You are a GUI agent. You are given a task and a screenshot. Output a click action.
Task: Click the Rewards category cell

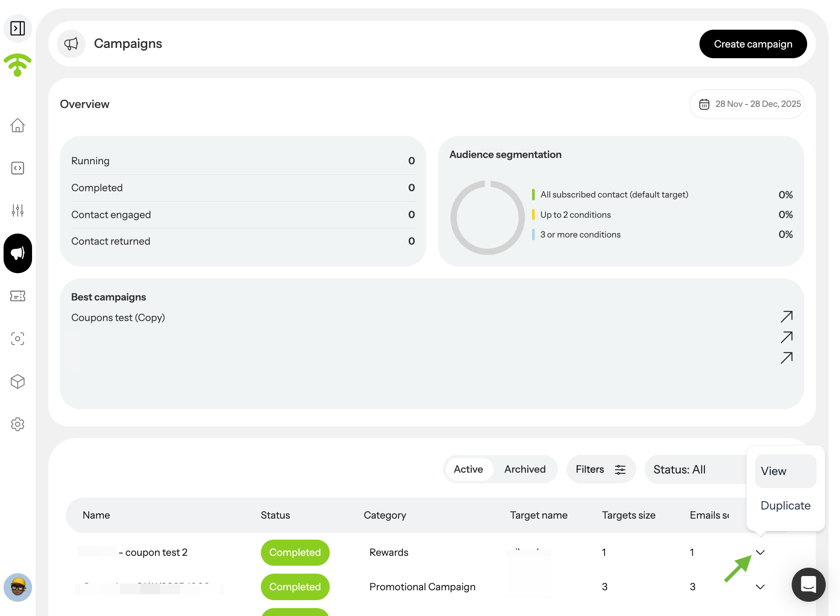pyautogui.click(x=389, y=552)
